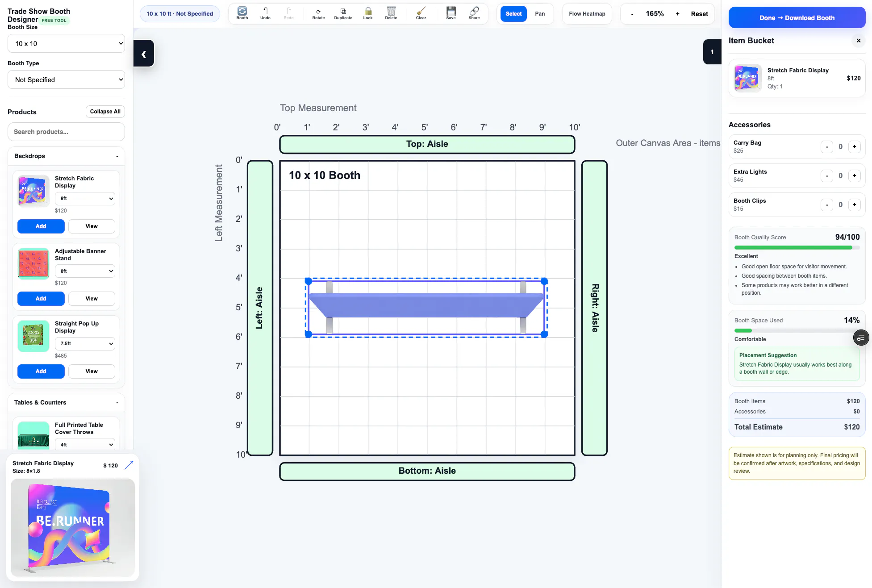Decrease Carry Bag quantity
This screenshot has height=588, width=872.
point(827,147)
